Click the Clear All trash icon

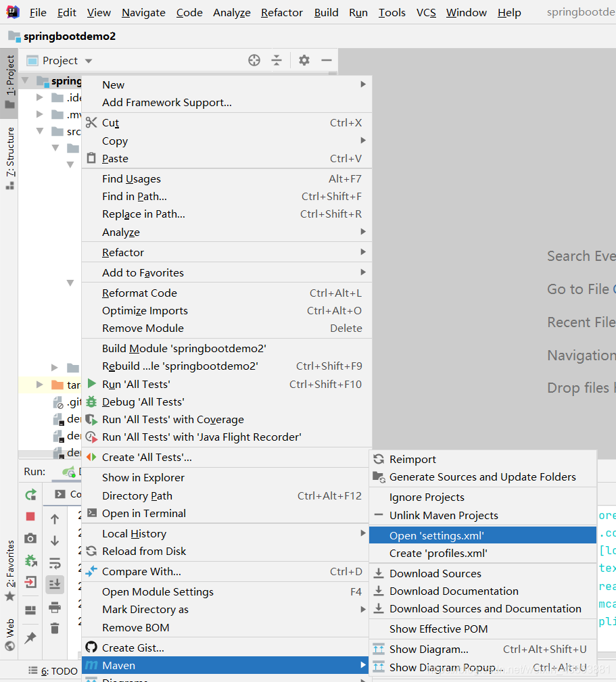[x=55, y=629]
